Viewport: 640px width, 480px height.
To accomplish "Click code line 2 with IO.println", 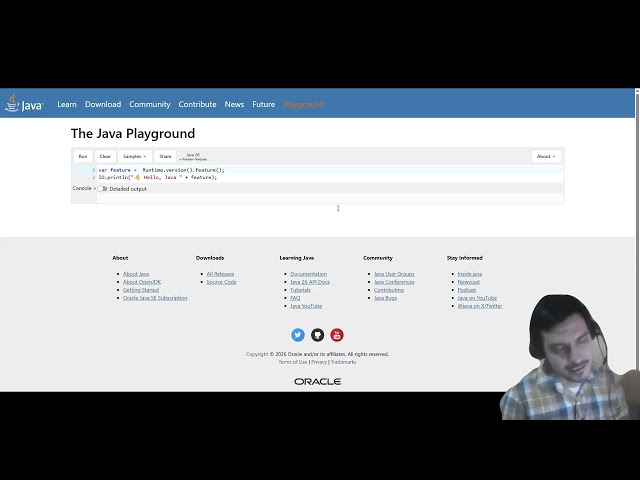I will point(158,177).
